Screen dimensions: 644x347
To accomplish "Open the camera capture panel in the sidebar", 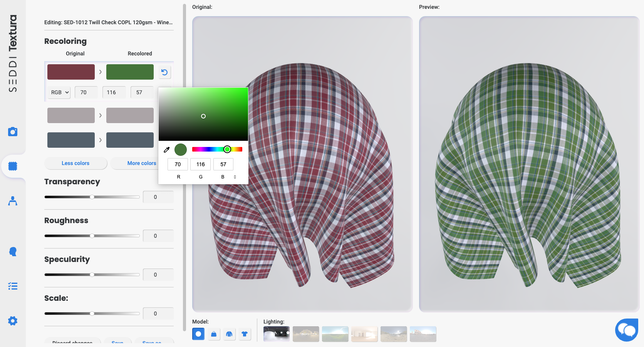I will coord(13,132).
